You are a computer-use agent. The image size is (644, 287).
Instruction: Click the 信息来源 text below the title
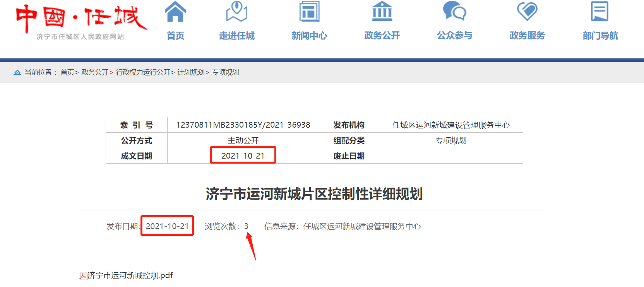(343, 226)
